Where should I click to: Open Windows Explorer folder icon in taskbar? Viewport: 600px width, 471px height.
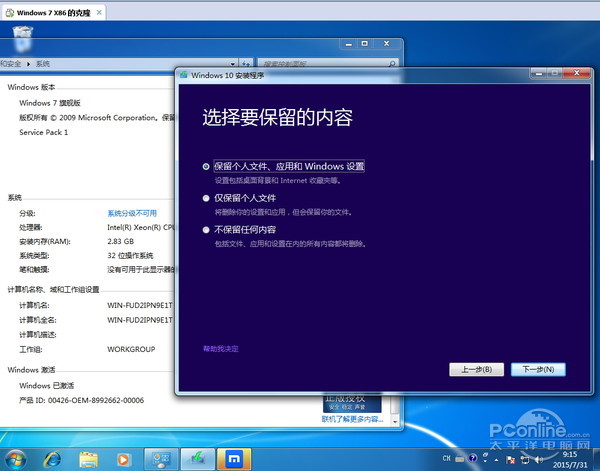[87, 458]
